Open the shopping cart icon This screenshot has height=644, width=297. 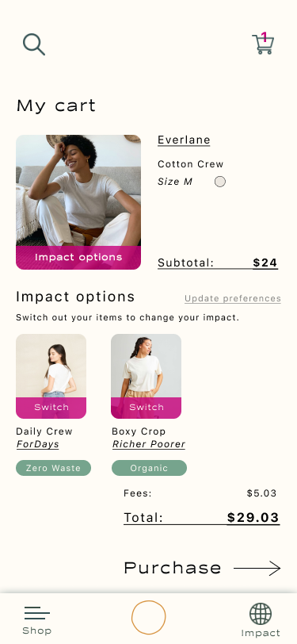[263, 44]
